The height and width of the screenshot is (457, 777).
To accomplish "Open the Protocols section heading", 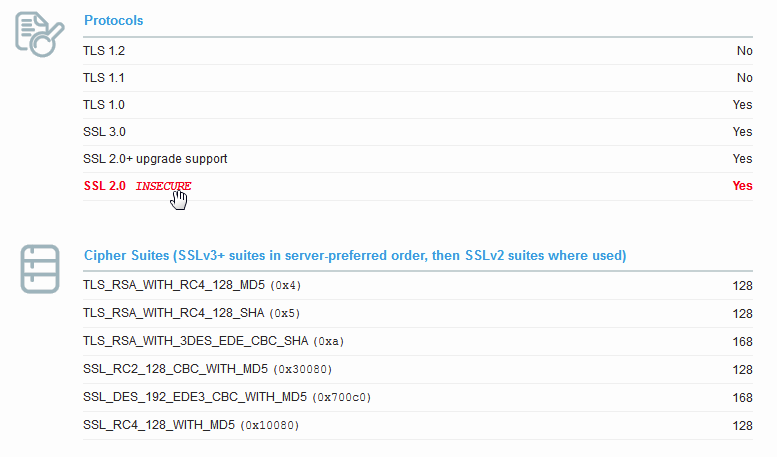I will 113,20.
